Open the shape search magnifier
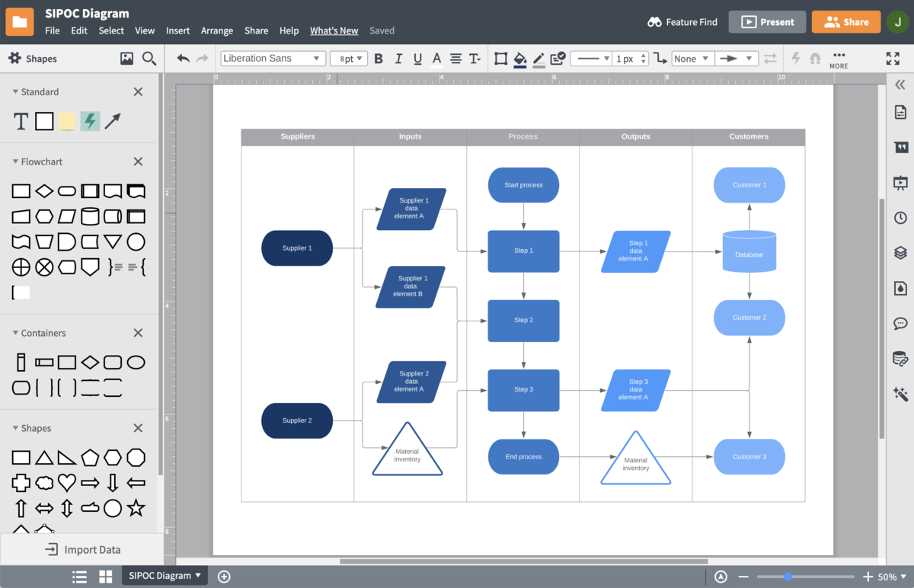Viewport: 914px width, 588px height. pos(149,58)
